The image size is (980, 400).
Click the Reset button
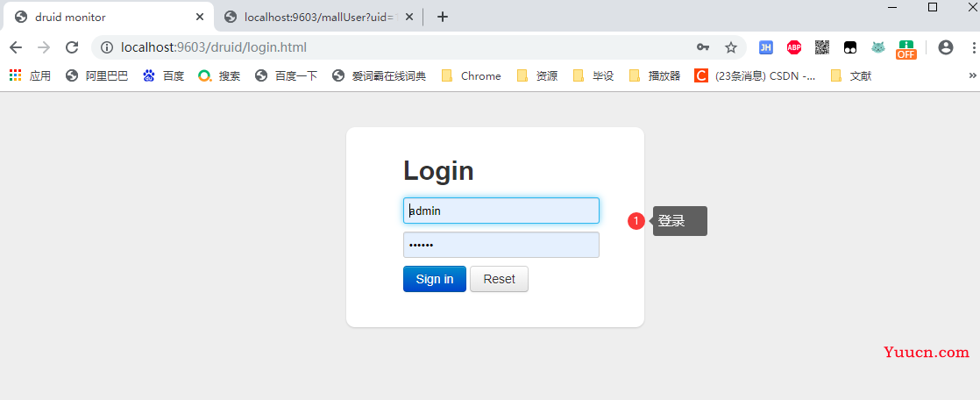tap(500, 279)
